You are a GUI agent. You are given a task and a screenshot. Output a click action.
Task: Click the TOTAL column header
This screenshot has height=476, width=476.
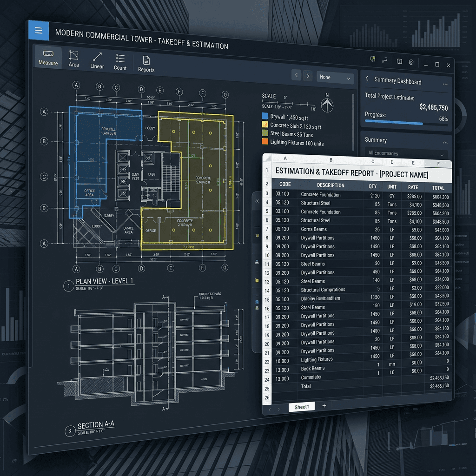[x=438, y=188]
